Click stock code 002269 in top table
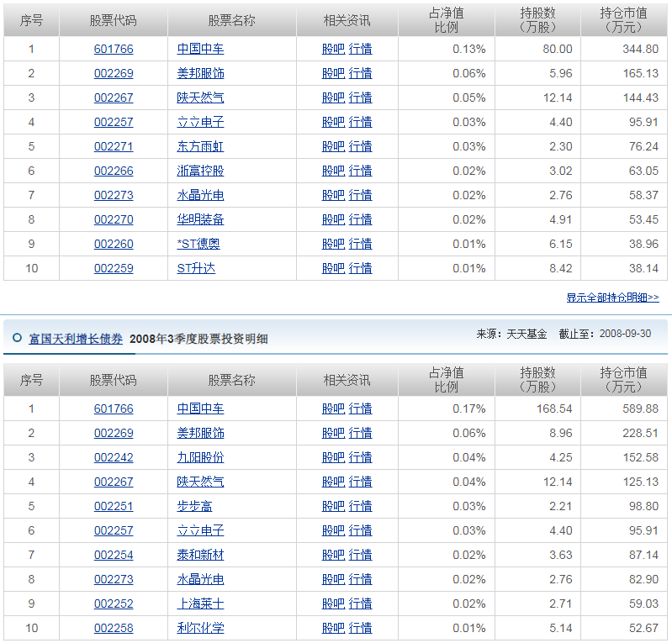672x643 pixels. pos(114,73)
